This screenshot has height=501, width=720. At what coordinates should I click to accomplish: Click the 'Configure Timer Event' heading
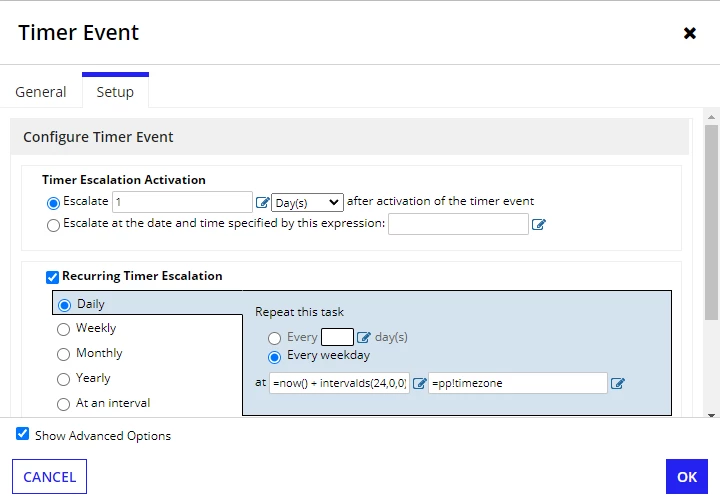[98, 137]
